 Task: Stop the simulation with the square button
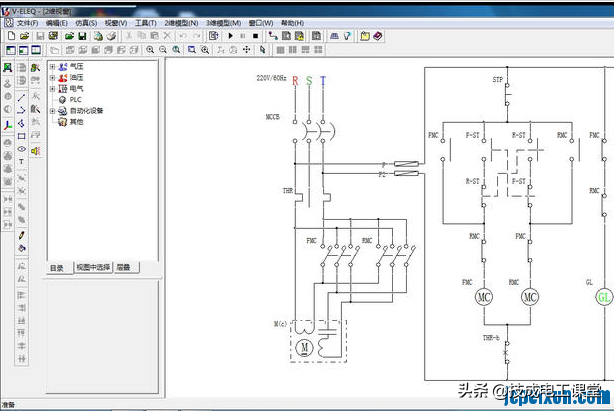pos(255,36)
